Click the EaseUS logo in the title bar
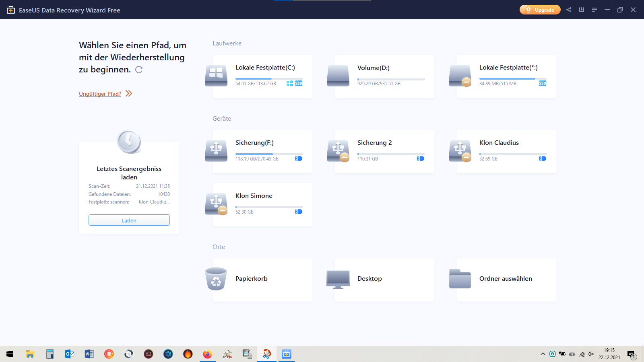 click(x=11, y=10)
